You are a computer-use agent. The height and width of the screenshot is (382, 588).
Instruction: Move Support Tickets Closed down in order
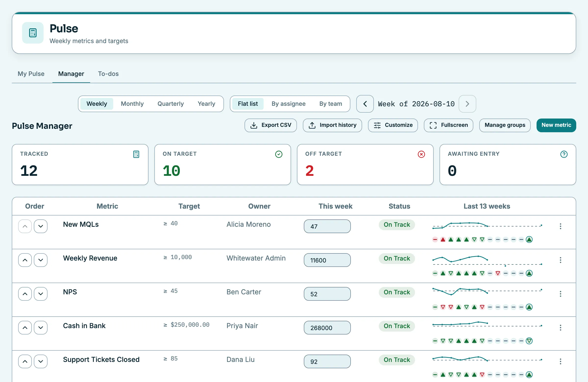[x=41, y=361]
